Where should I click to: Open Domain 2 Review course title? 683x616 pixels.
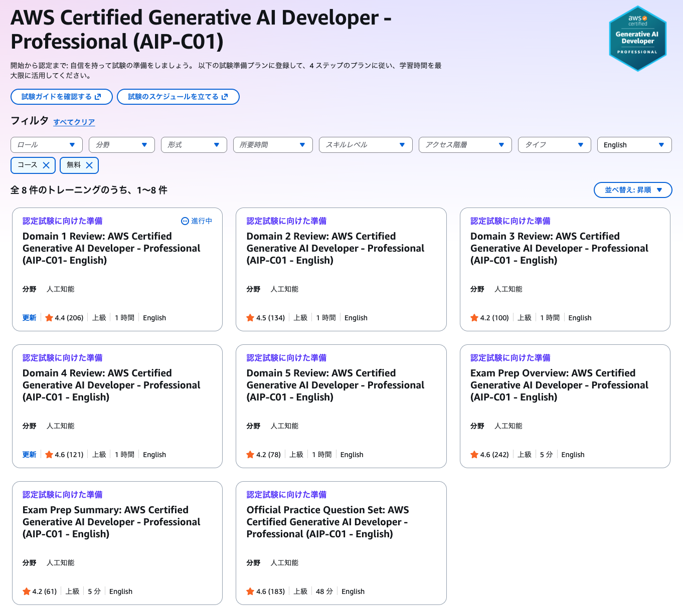(x=335, y=248)
